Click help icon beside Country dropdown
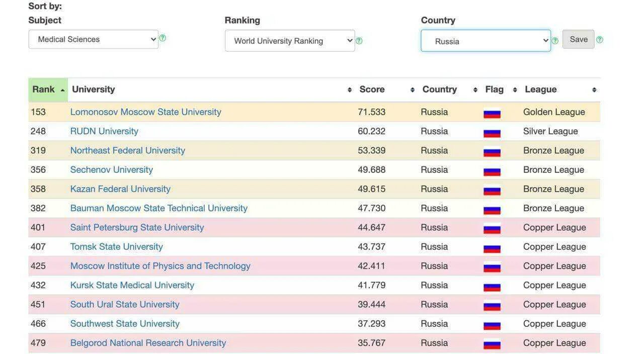The width and height of the screenshot is (644, 354). click(x=555, y=41)
